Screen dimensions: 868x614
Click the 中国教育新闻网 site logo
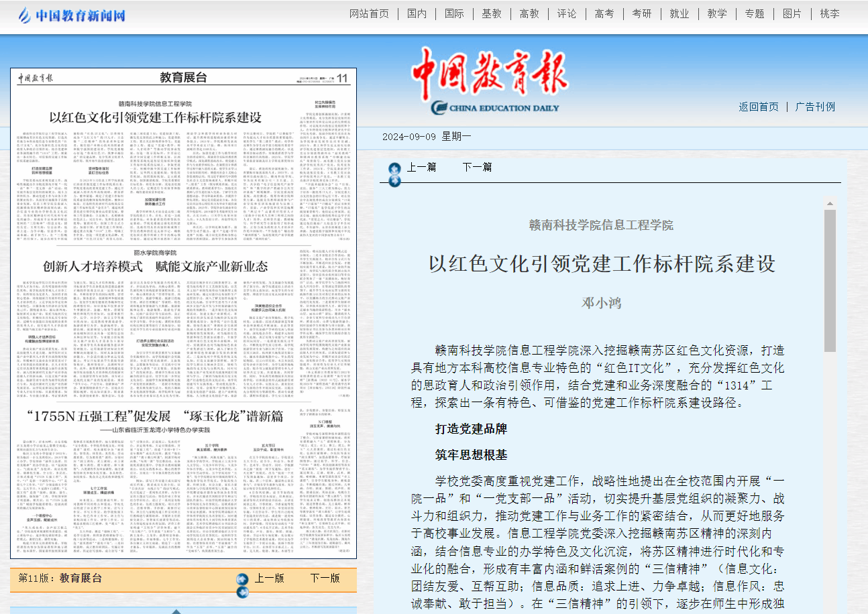71,14
